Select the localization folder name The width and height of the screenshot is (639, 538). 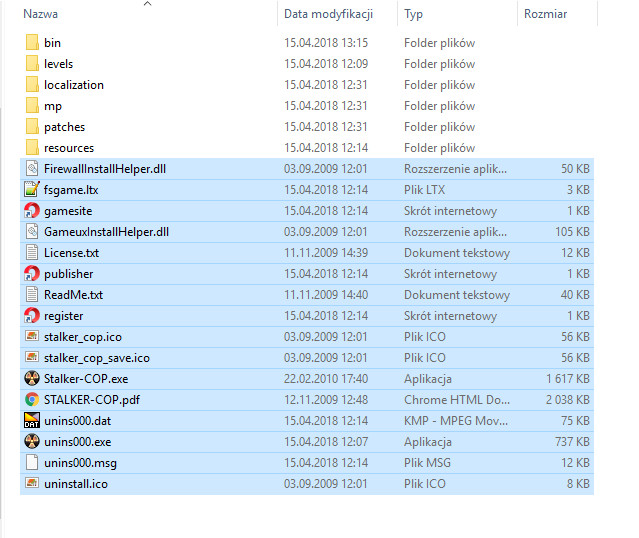point(74,85)
